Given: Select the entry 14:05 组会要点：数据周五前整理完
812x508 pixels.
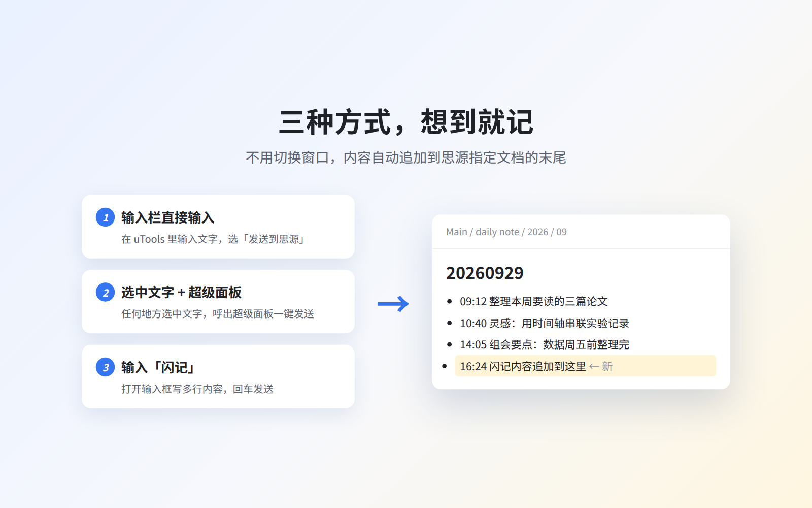Looking at the screenshot, I should click(545, 344).
